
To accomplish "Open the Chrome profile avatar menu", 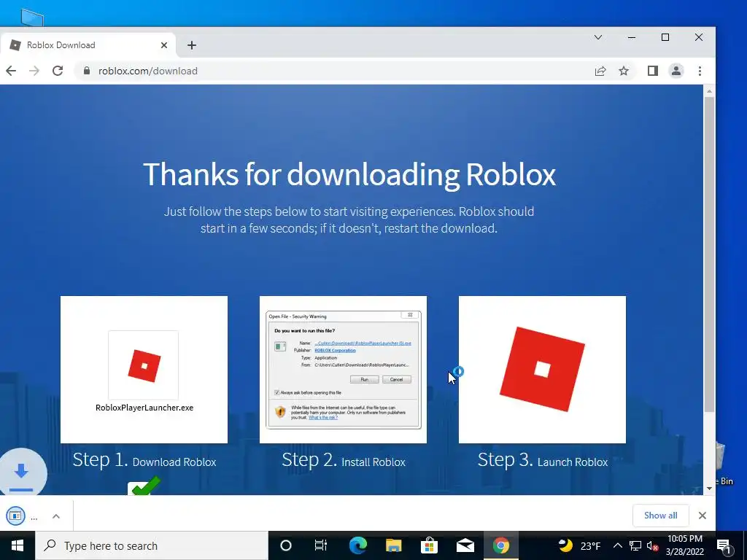I will coord(676,71).
